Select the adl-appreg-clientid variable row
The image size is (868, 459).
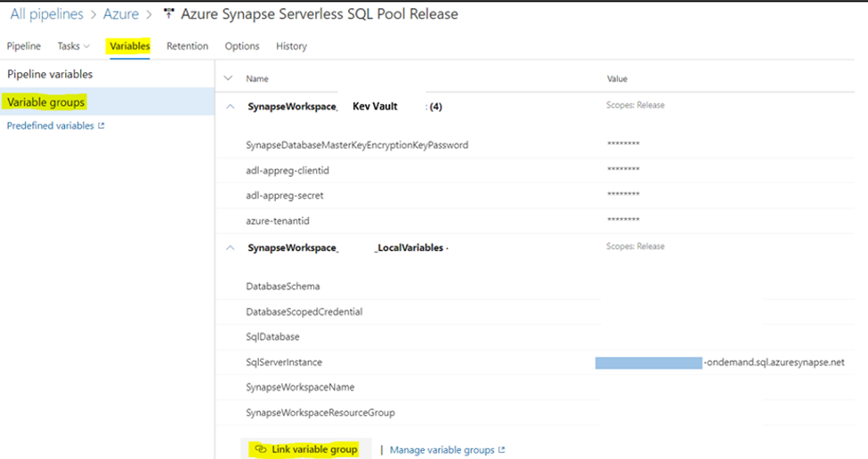(x=535, y=170)
